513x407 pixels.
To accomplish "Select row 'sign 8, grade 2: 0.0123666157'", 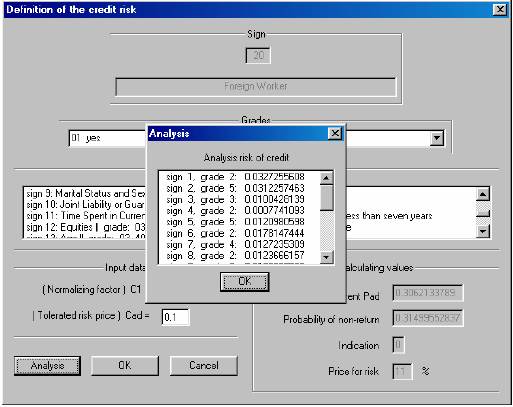I will pos(239,256).
